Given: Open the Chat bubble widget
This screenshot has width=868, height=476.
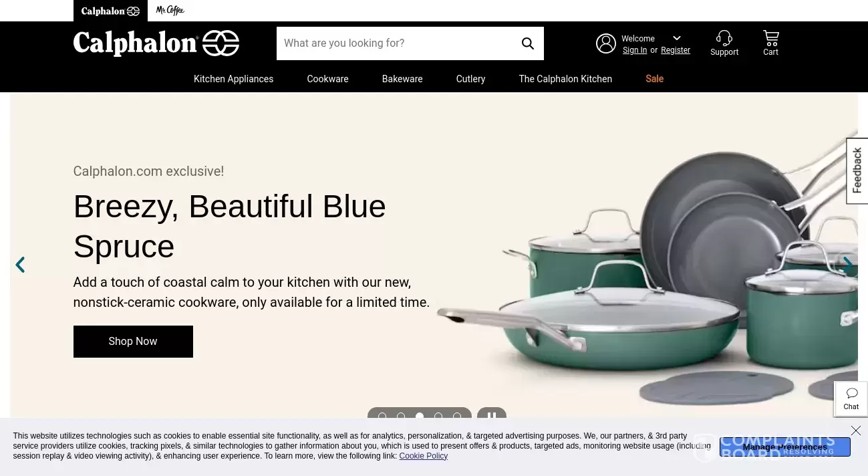Looking at the screenshot, I should 851,398.
